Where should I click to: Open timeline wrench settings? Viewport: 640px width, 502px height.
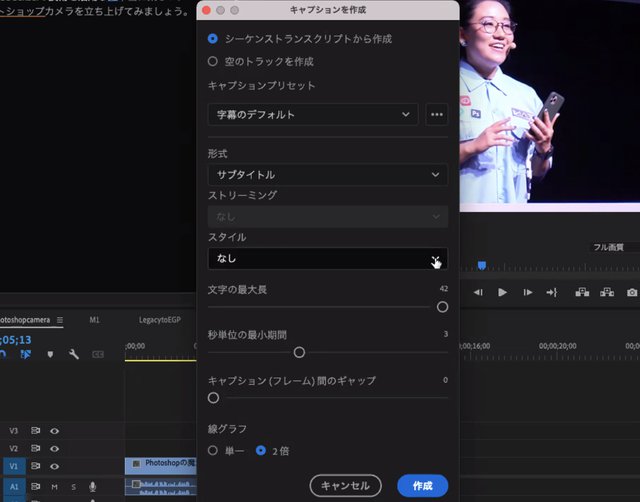[x=73, y=354]
